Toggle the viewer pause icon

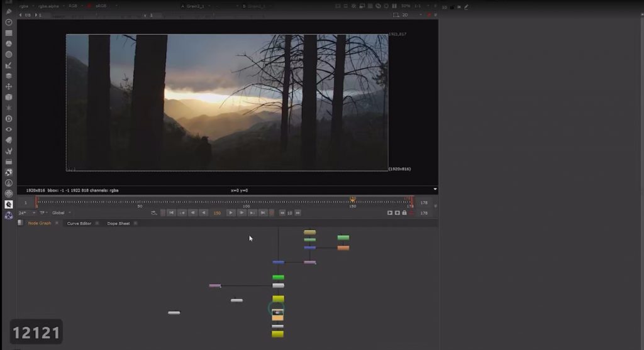tap(394, 6)
